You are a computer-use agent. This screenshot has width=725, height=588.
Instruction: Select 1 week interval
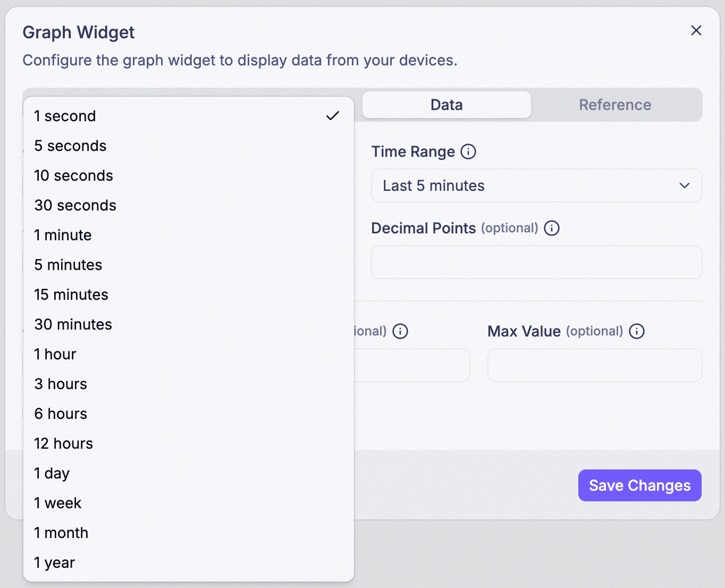click(x=189, y=503)
